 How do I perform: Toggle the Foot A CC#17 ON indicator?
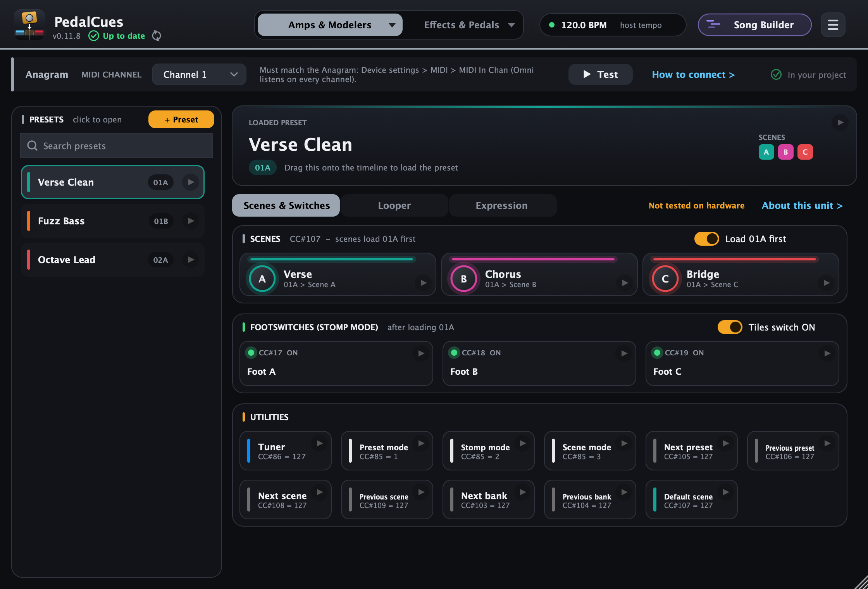(x=251, y=353)
